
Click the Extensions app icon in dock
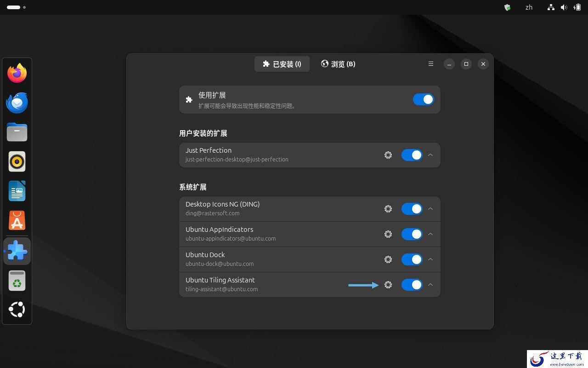[17, 251]
